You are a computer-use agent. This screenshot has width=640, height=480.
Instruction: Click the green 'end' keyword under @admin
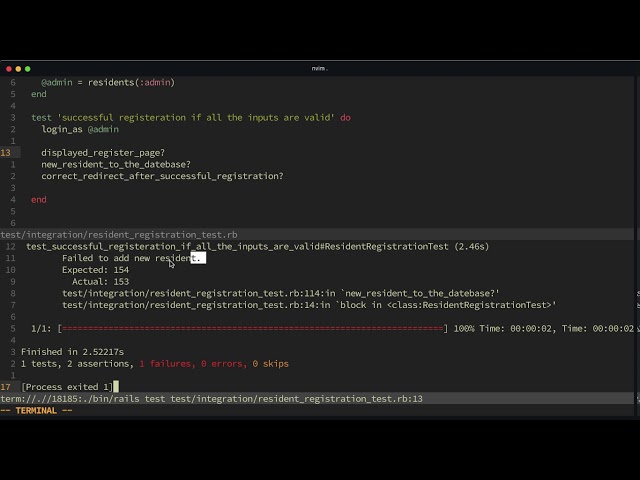pos(39,94)
